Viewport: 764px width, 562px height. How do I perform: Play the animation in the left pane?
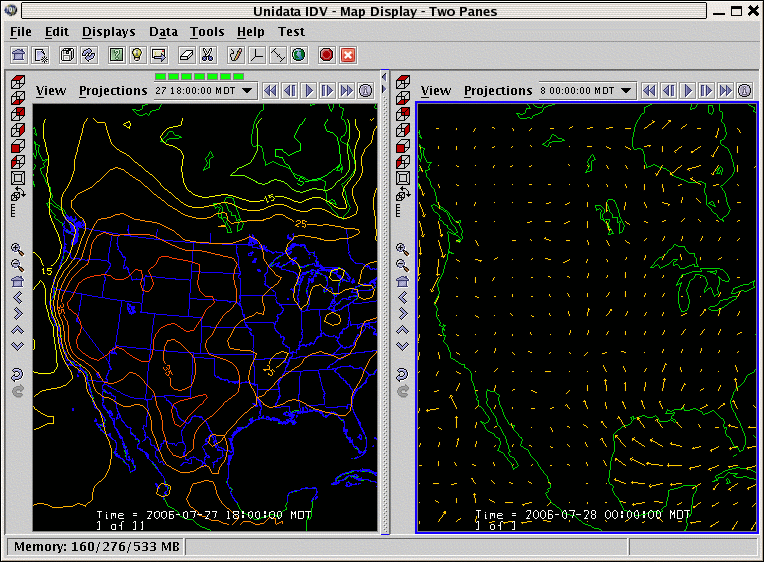pos(308,90)
